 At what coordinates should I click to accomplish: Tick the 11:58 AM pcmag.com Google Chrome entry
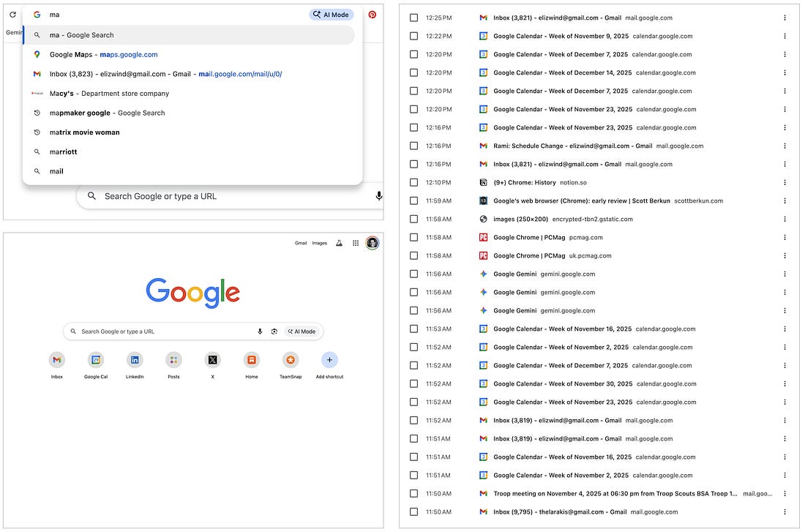click(x=413, y=238)
